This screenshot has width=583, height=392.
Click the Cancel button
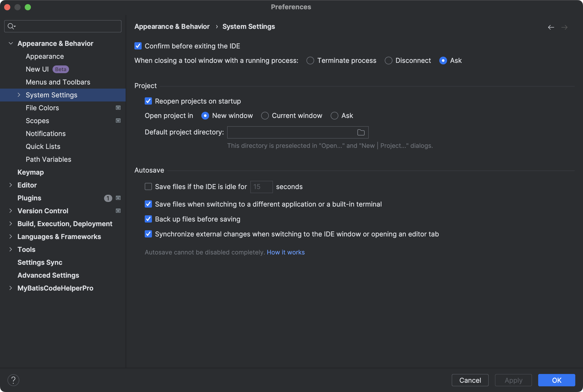point(470,380)
